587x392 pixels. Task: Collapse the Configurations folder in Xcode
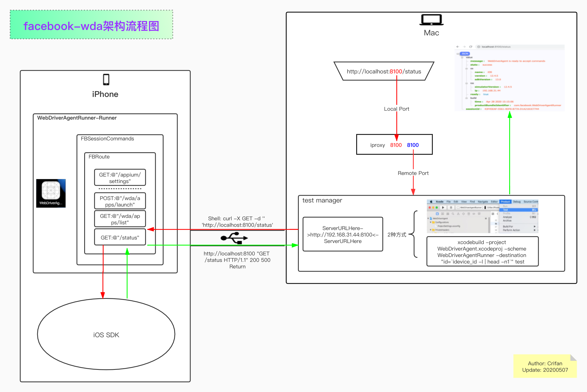point(430,222)
